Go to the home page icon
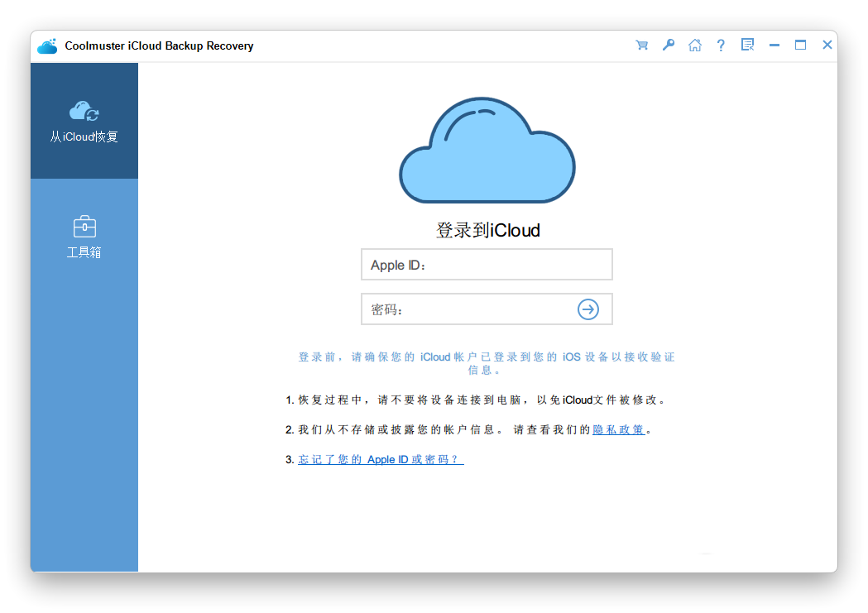 click(695, 45)
